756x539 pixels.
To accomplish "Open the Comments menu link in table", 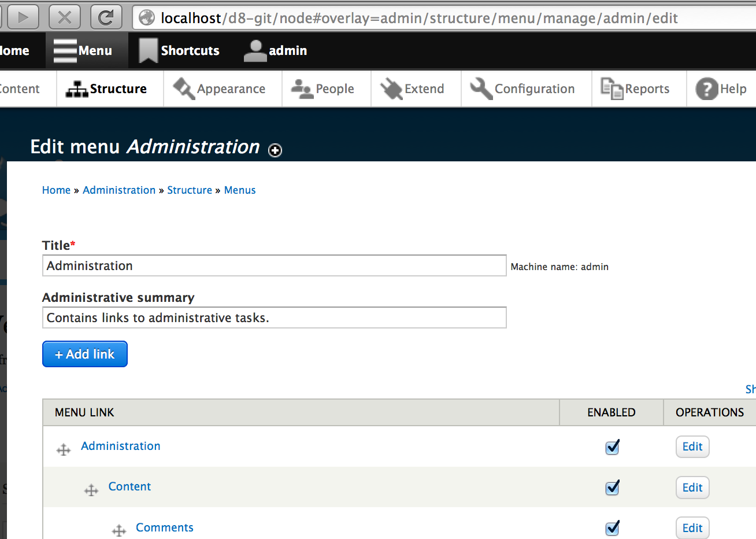I will (x=165, y=527).
